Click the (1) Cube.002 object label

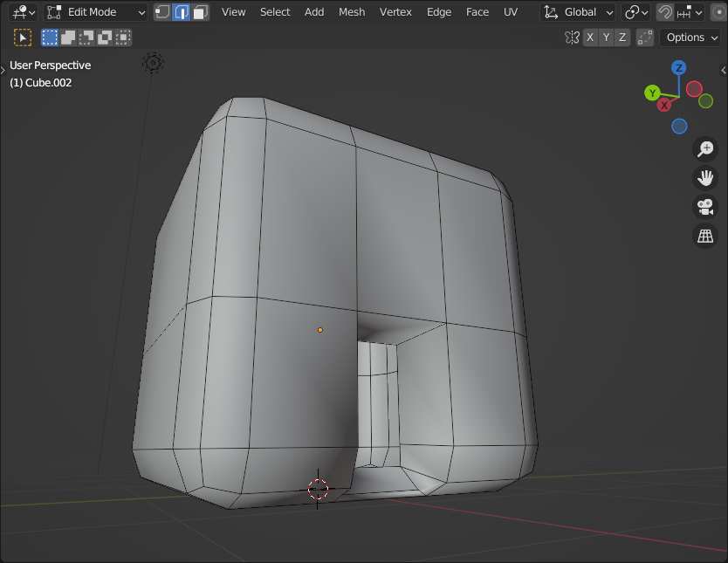pos(41,83)
